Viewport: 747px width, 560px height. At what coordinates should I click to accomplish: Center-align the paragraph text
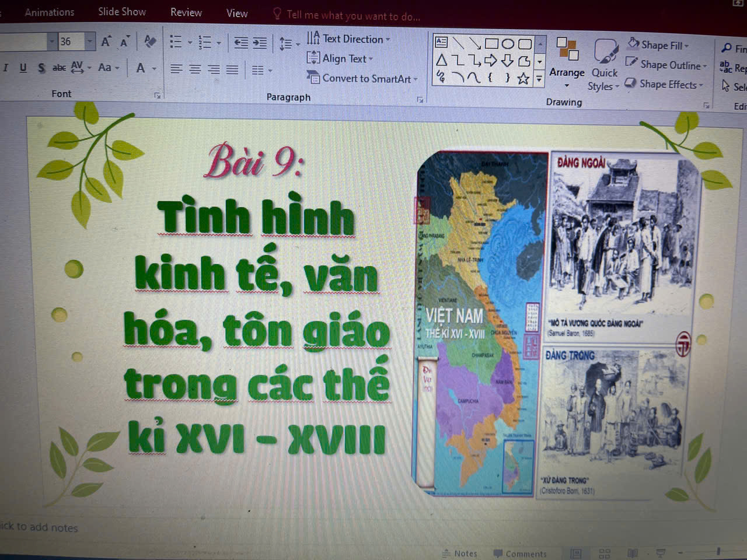(x=195, y=69)
